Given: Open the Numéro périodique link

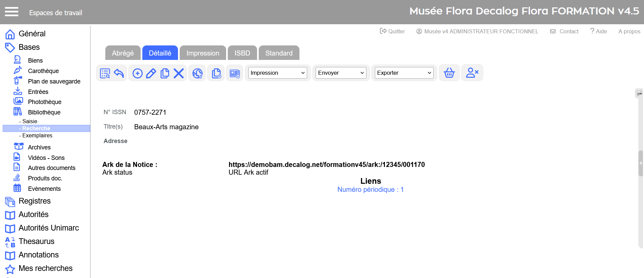Looking at the screenshot, I should pos(370,189).
